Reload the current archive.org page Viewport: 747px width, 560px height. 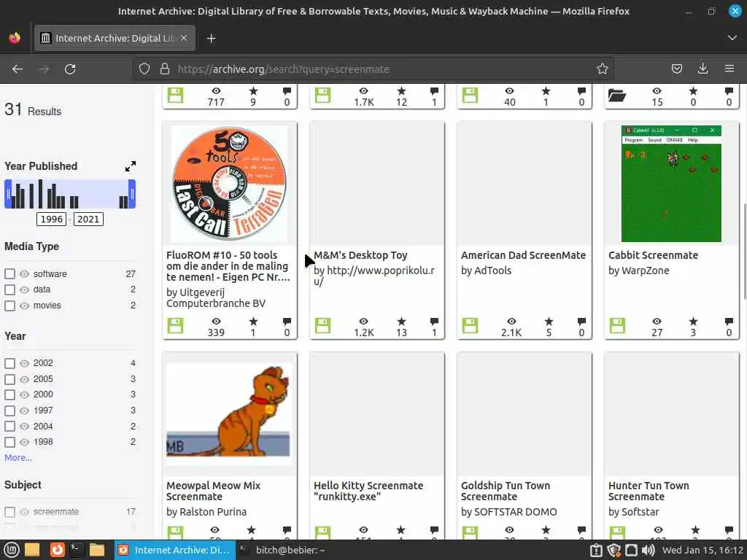click(x=70, y=69)
